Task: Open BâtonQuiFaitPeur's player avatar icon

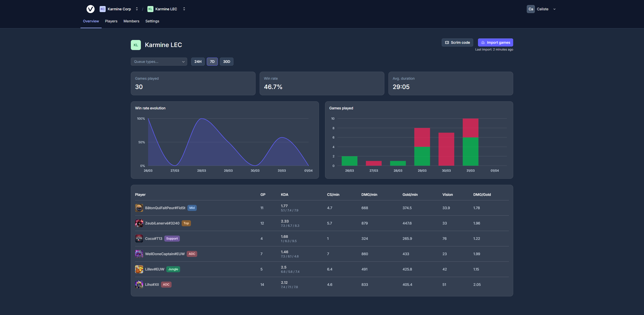Action: 139,208
